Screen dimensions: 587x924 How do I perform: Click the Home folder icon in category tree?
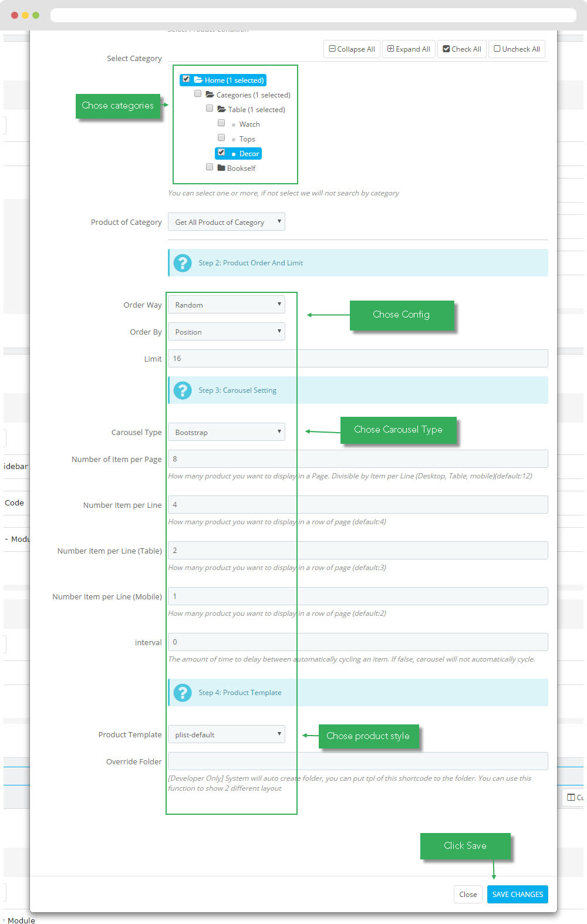(x=198, y=80)
